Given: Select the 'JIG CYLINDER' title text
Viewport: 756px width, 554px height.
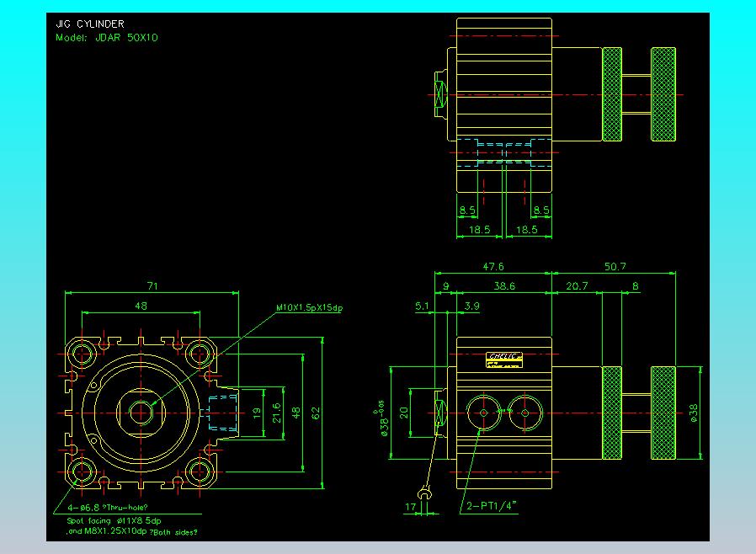Looking at the screenshot, I should click(x=90, y=24).
